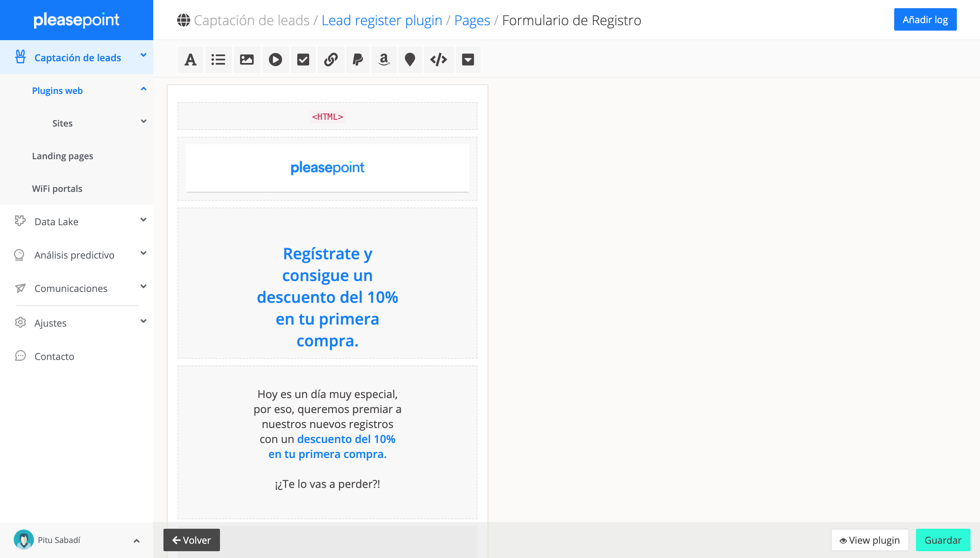
Task: Add a checkbox field block
Action: [303, 60]
